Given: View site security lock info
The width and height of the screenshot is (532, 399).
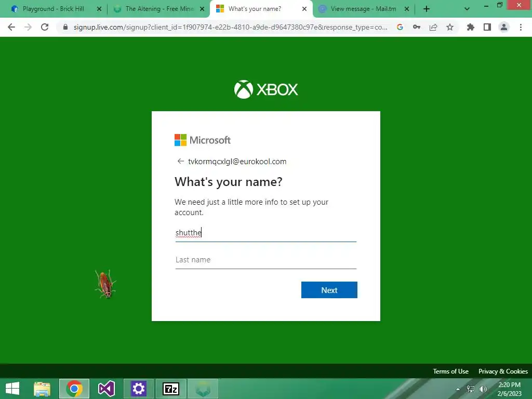Looking at the screenshot, I should click(65, 27).
